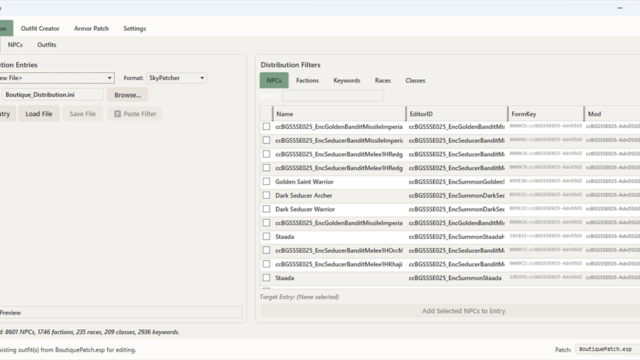This screenshot has width=640, height=360.
Task: Check the first Staada row checkbox
Action: click(267, 237)
